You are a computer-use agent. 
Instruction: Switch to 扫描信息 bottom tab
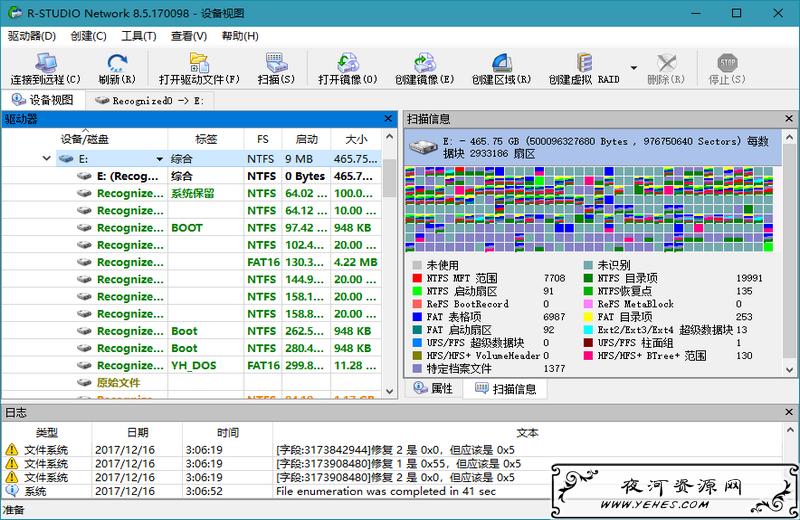click(505, 389)
